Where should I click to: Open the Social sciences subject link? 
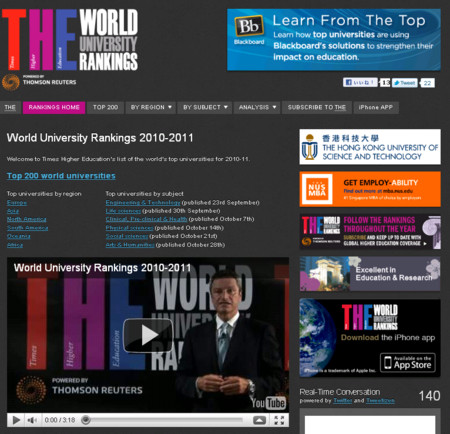coord(127,236)
